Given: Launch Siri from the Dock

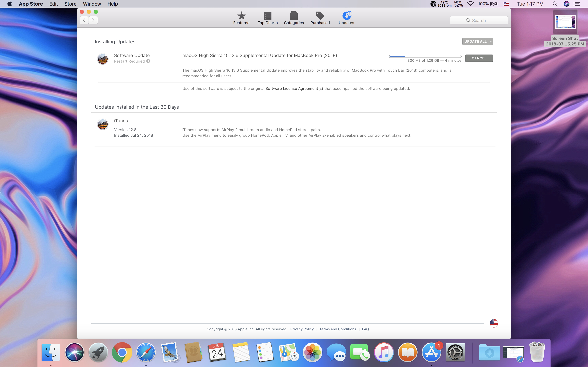Looking at the screenshot, I should (x=74, y=352).
